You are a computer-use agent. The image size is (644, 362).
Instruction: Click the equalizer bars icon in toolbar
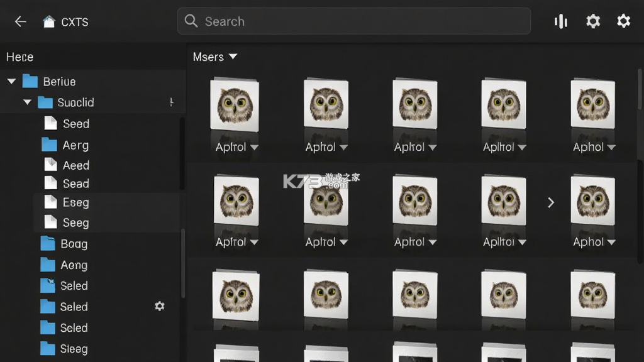(x=560, y=21)
